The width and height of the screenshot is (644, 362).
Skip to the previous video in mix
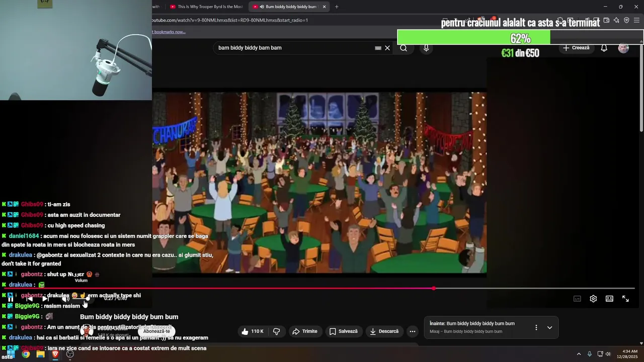click(x=30, y=299)
